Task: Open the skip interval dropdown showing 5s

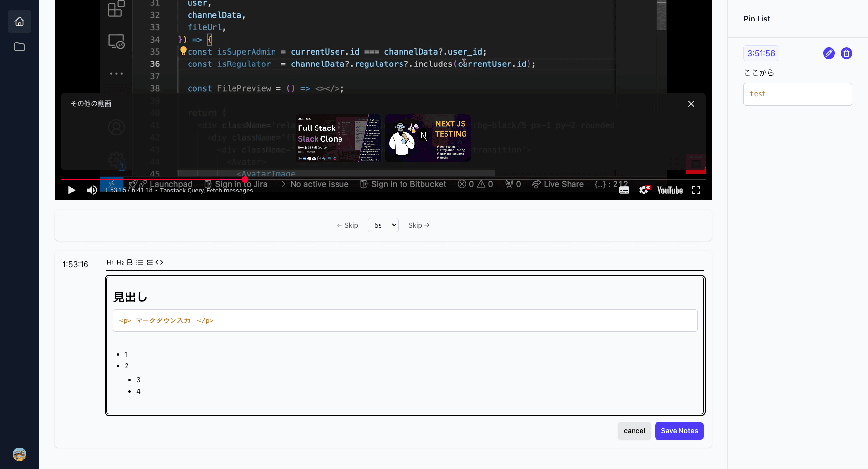Action: click(383, 225)
